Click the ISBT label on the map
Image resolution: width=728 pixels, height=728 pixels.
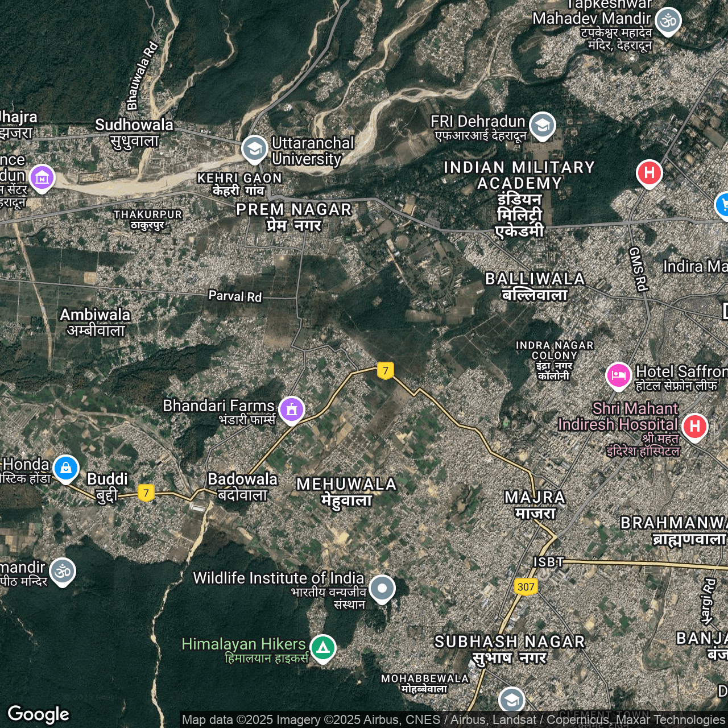coord(548,562)
